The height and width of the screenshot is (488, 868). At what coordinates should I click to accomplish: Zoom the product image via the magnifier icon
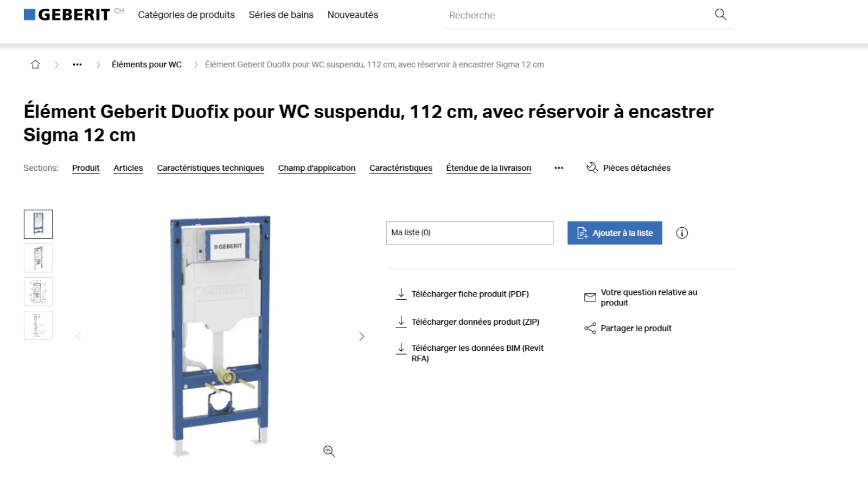coord(328,451)
